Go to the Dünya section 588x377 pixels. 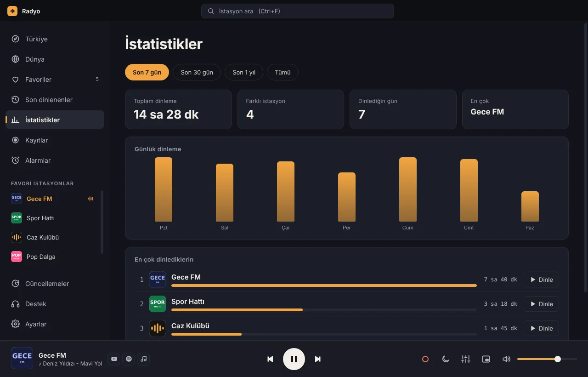55,59
